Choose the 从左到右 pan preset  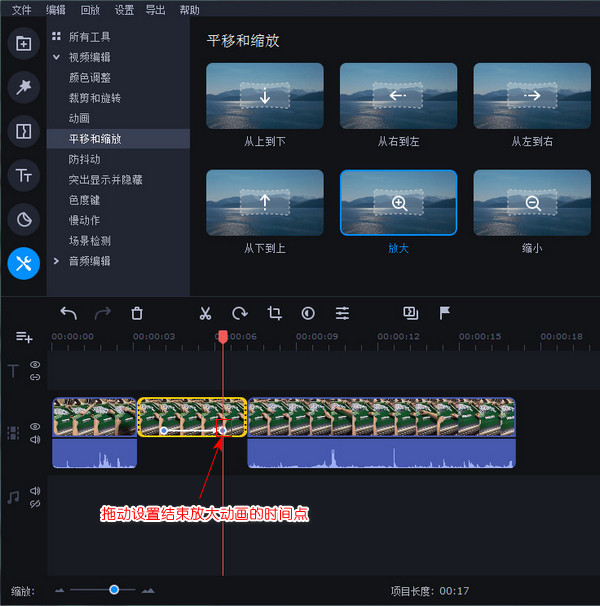click(532, 96)
